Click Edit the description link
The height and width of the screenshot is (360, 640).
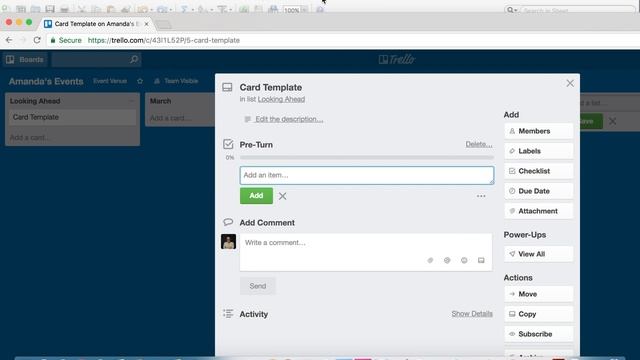(289, 119)
